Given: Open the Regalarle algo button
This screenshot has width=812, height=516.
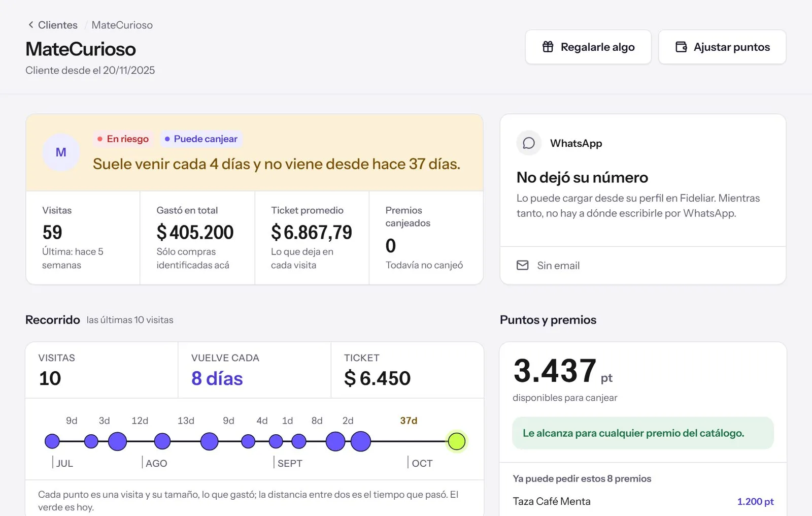Looking at the screenshot, I should coord(588,47).
